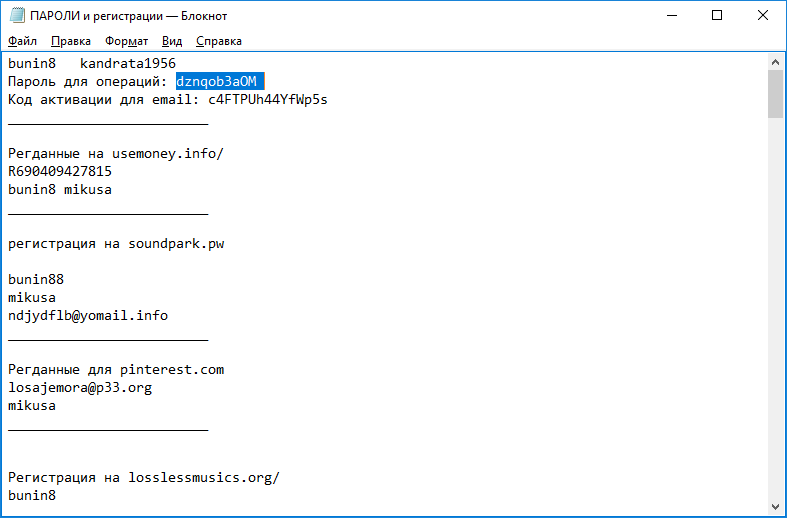Click the email ndjydflb@yomail.info
The height and width of the screenshot is (518, 787).
pyautogui.click(x=88, y=316)
